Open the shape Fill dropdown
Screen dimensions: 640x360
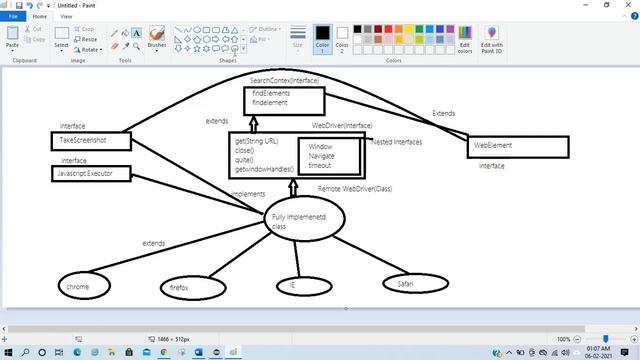(260, 39)
